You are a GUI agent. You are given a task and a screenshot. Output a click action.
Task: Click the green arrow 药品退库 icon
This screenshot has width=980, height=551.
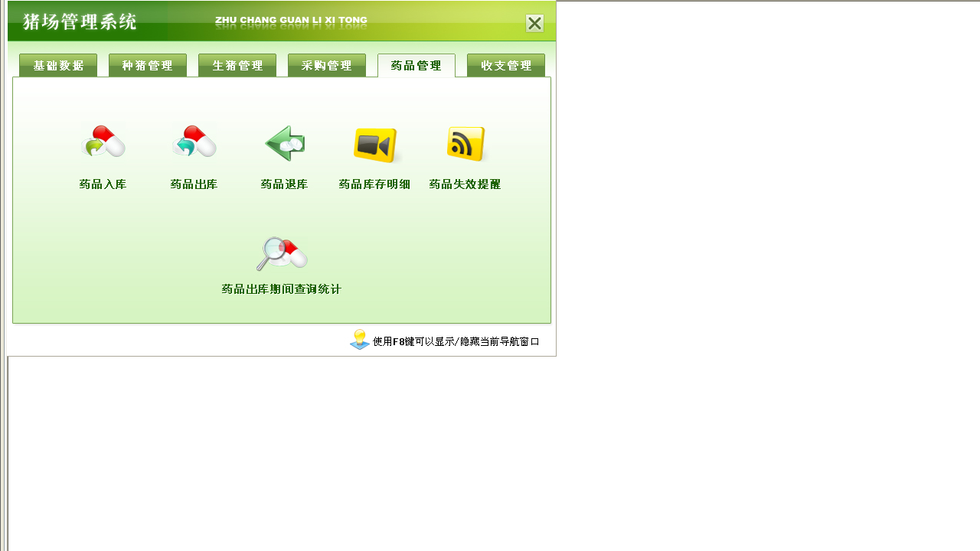coord(284,143)
